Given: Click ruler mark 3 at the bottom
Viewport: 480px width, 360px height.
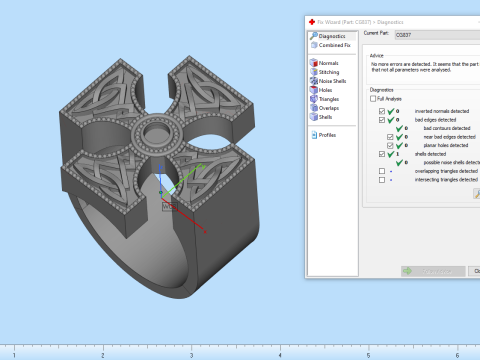Looking at the screenshot, I should (191, 355).
